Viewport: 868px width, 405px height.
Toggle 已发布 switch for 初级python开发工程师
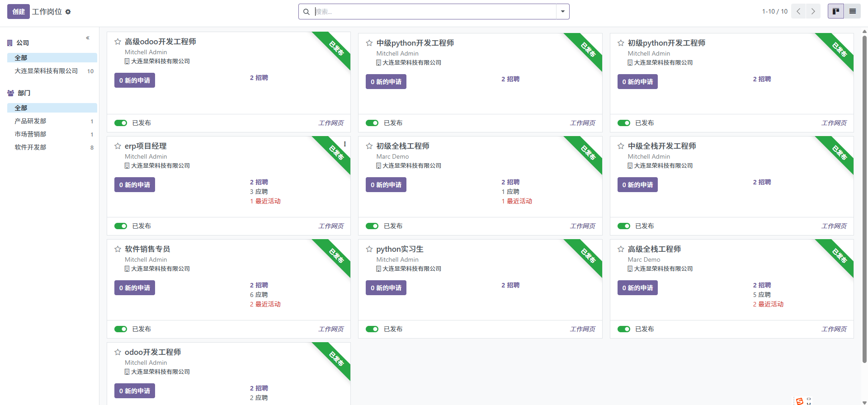pyautogui.click(x=624, y=123)
